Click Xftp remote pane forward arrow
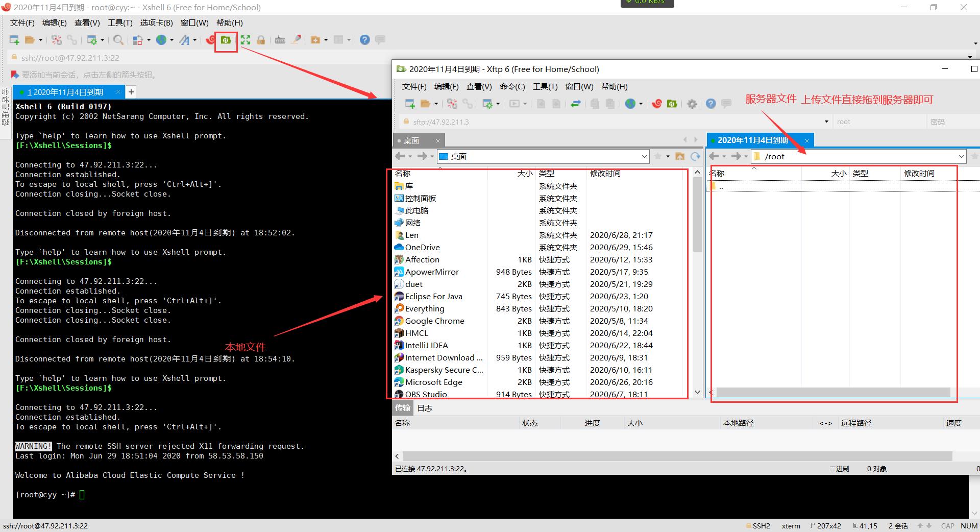Viewport: 980px width, 532px height. (x=736, y=156)
